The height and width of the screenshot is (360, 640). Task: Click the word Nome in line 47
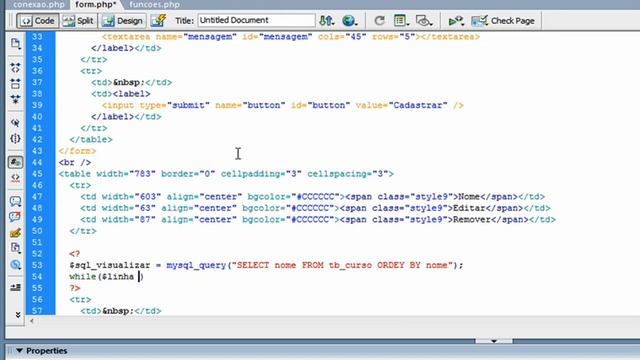pyautogui.click(x=469, y=197)
